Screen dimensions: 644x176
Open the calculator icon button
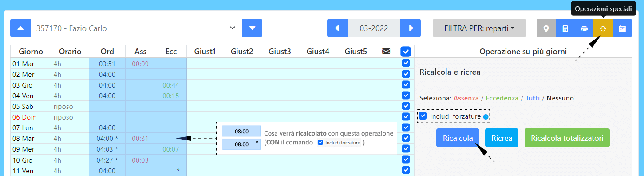(x=565, y=28)
